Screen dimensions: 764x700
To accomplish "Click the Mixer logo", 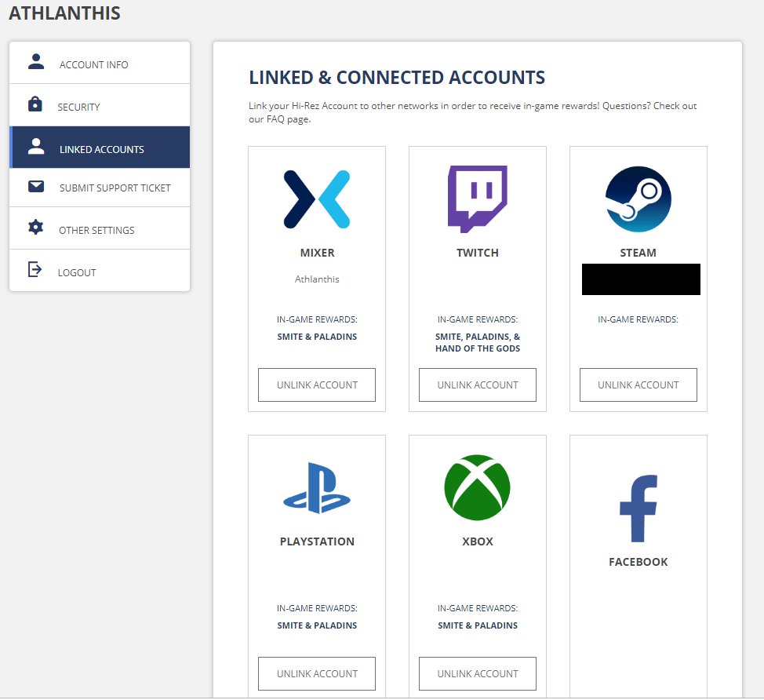I will tap(317, 199).
